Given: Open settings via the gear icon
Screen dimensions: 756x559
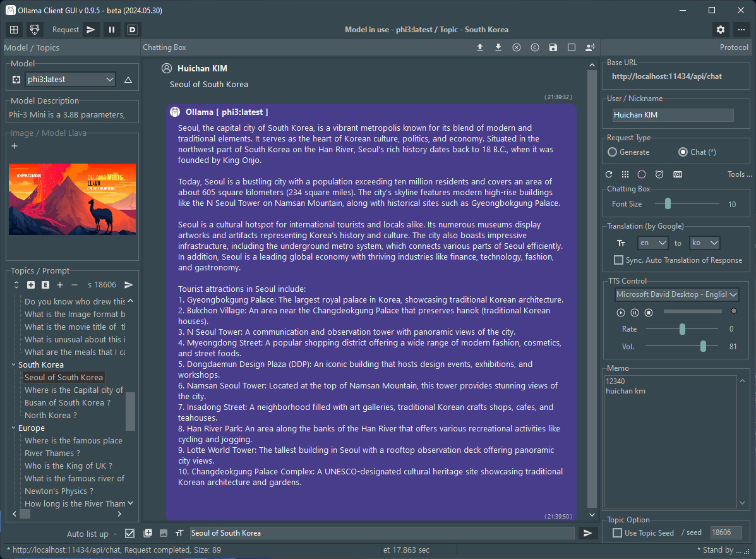Looking at the screenshot, I should click(721, 30).
